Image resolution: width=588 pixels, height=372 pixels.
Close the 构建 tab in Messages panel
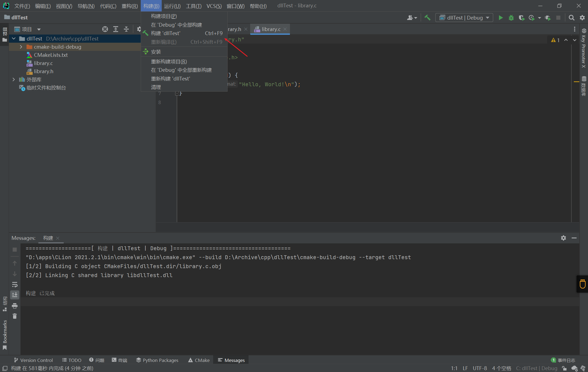(x=58, y=238)
